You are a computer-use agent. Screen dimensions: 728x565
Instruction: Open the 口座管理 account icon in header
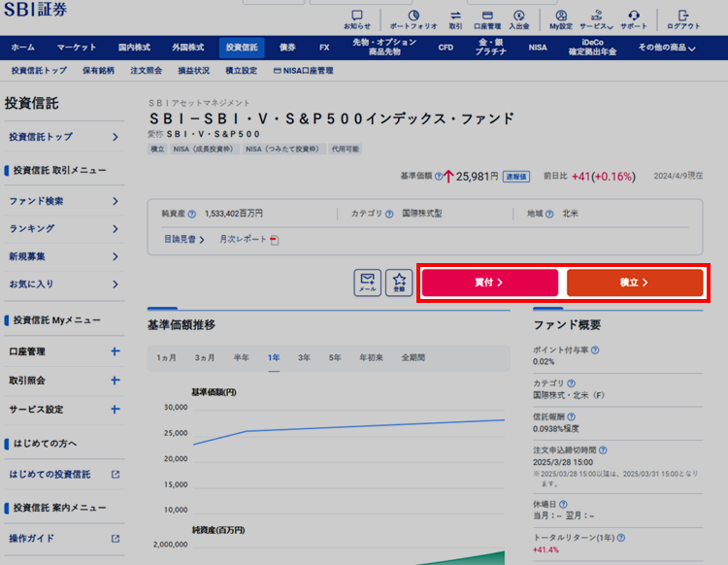click(487, 20)
